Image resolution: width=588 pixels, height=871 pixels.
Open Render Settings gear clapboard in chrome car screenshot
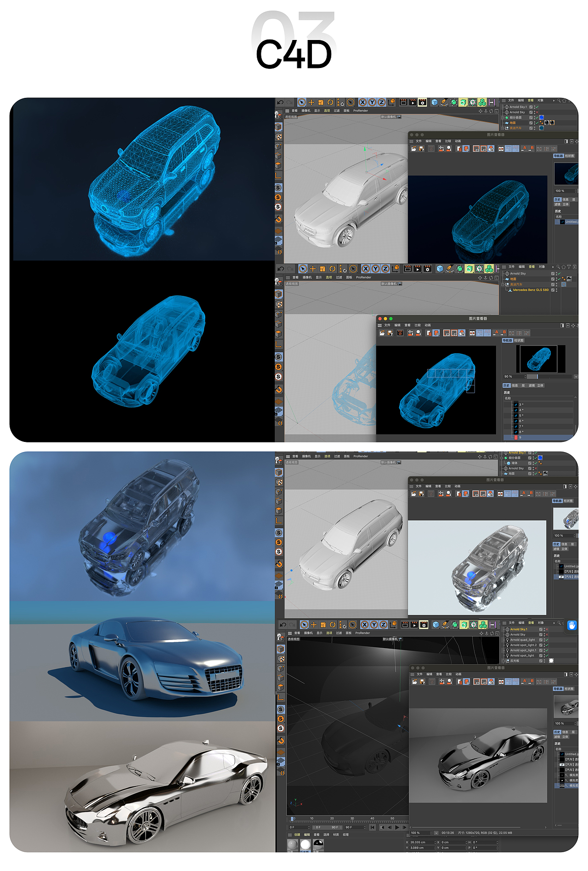pyautogui.click(x=424, y=624)
